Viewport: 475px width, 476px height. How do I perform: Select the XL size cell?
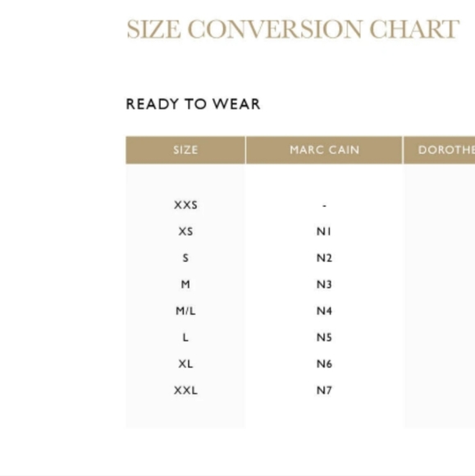pos(185,364)
